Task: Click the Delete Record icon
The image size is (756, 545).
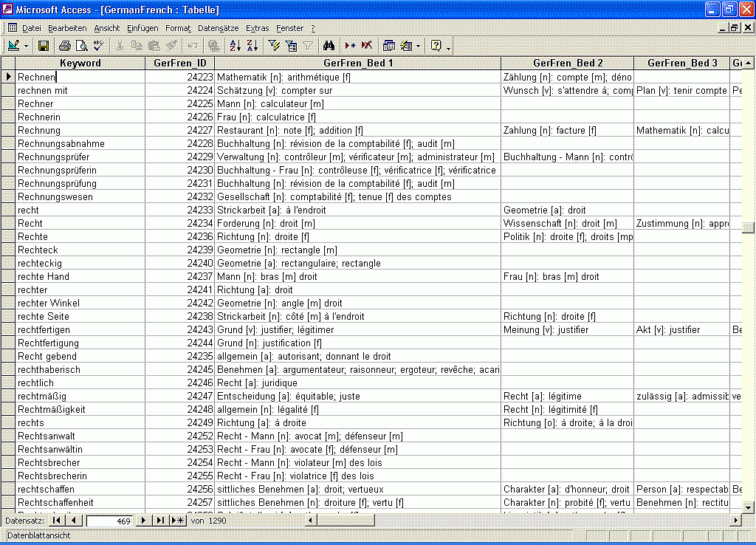Action: coord(367,46)
